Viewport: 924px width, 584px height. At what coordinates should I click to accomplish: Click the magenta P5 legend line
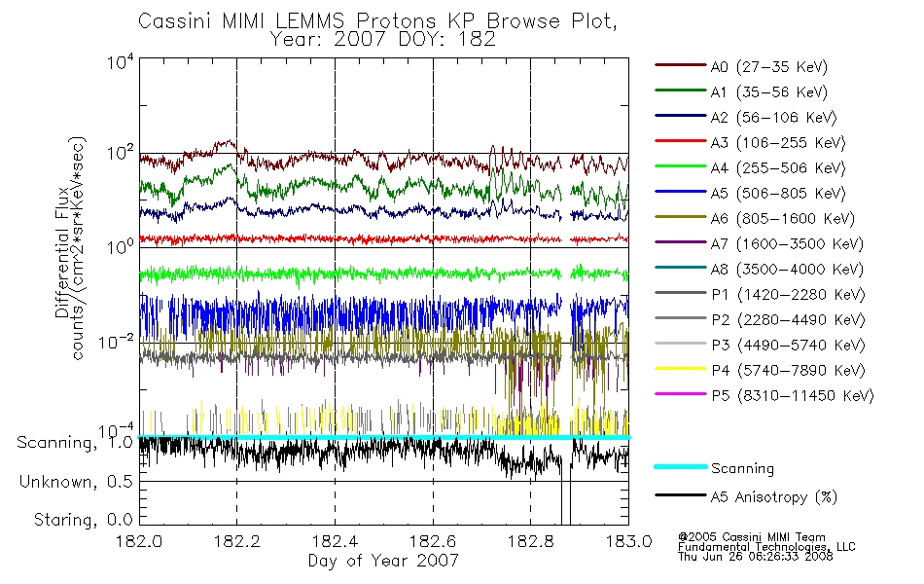coord(681,394)
